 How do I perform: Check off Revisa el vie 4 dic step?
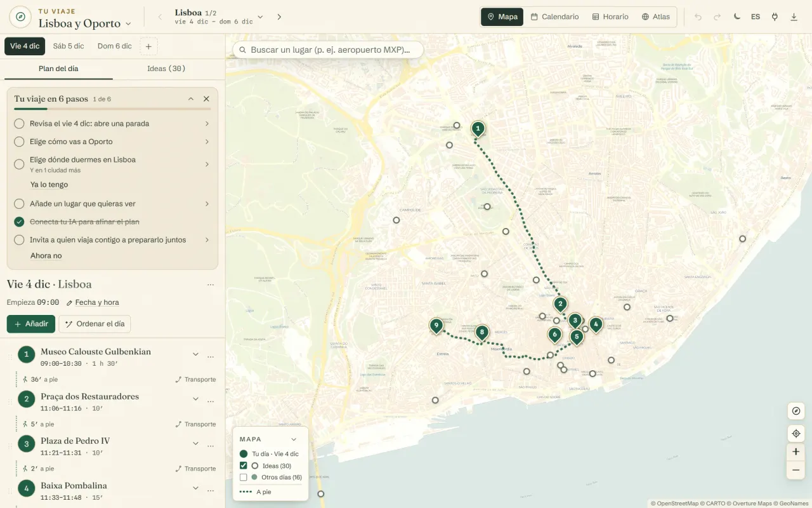(x=19, y=124)
